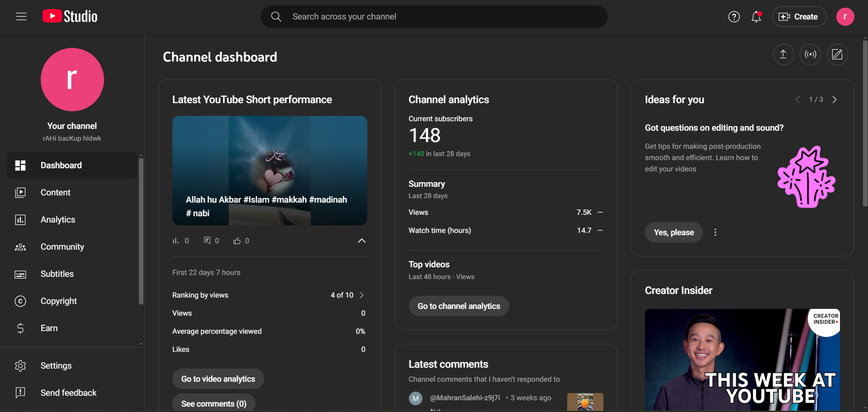Viewport: 868px width, 412px height.
Task: Click the create post pencil icon
Action: [837, 55]
